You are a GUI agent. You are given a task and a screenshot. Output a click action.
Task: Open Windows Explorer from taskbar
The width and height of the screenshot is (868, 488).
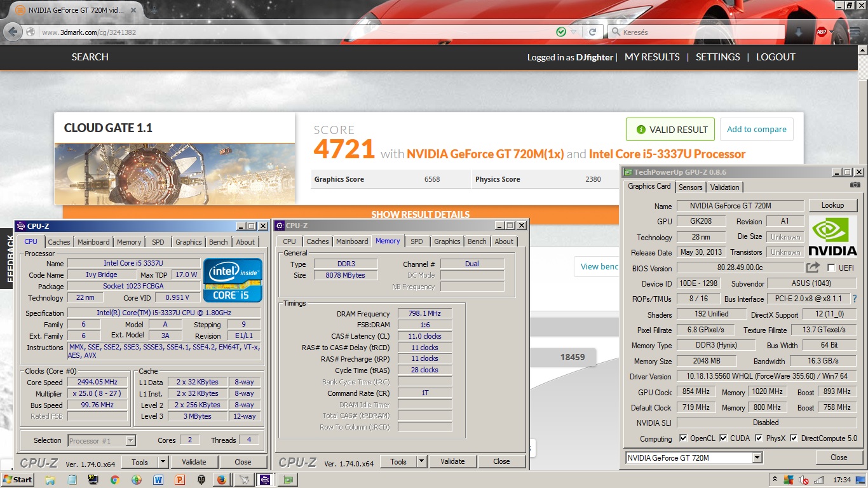[x=50, y=480]
